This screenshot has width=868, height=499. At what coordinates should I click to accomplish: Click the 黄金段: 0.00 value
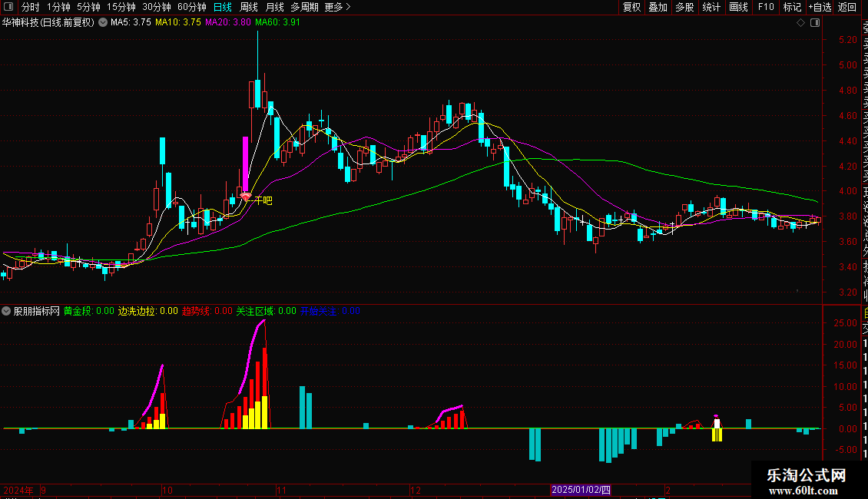(88, 311)
